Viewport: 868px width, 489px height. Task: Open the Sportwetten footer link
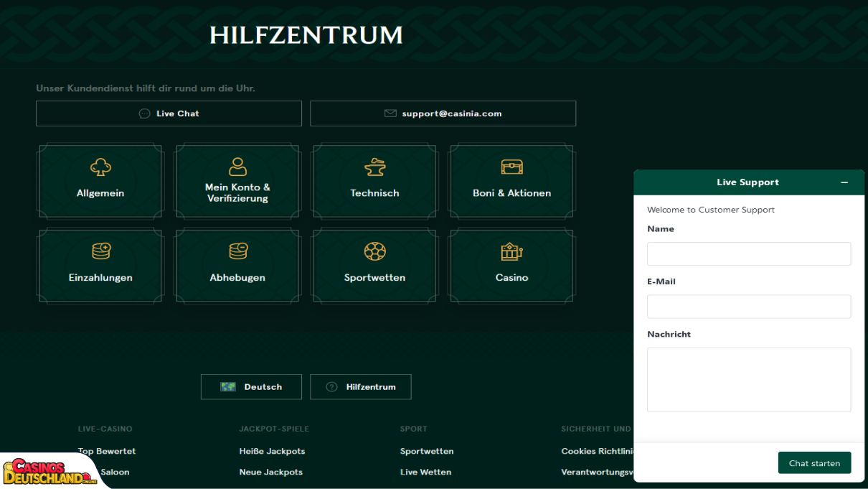click(427, 452)
